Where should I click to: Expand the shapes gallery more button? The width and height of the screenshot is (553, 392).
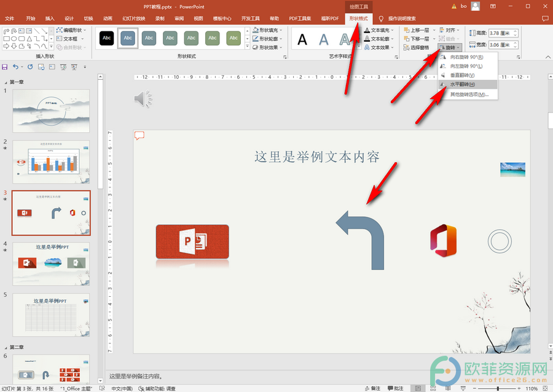point(52,46)
